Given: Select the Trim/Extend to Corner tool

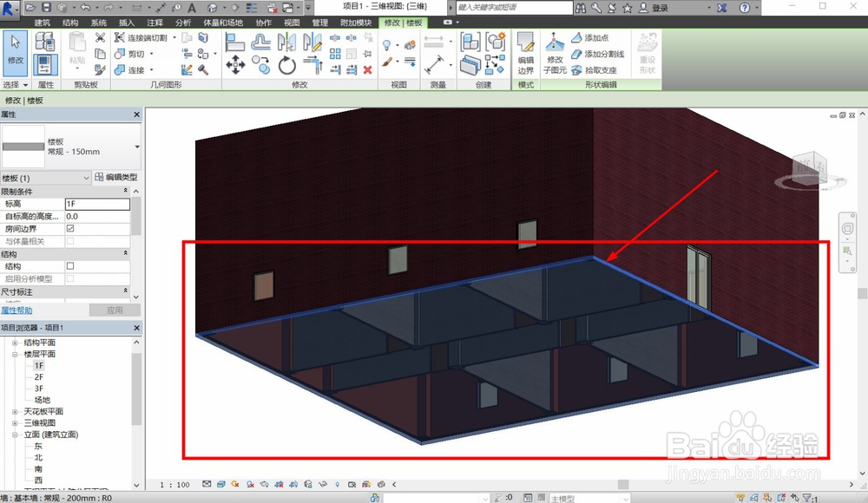Looking at the screenshot, I should (x=312, y=65).
